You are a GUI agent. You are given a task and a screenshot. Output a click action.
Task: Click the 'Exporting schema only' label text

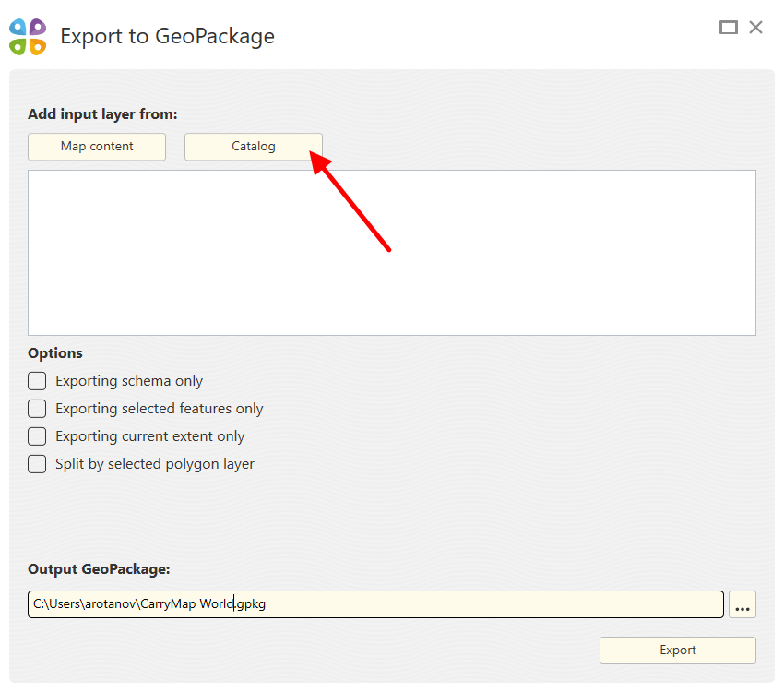coord(129,381)
